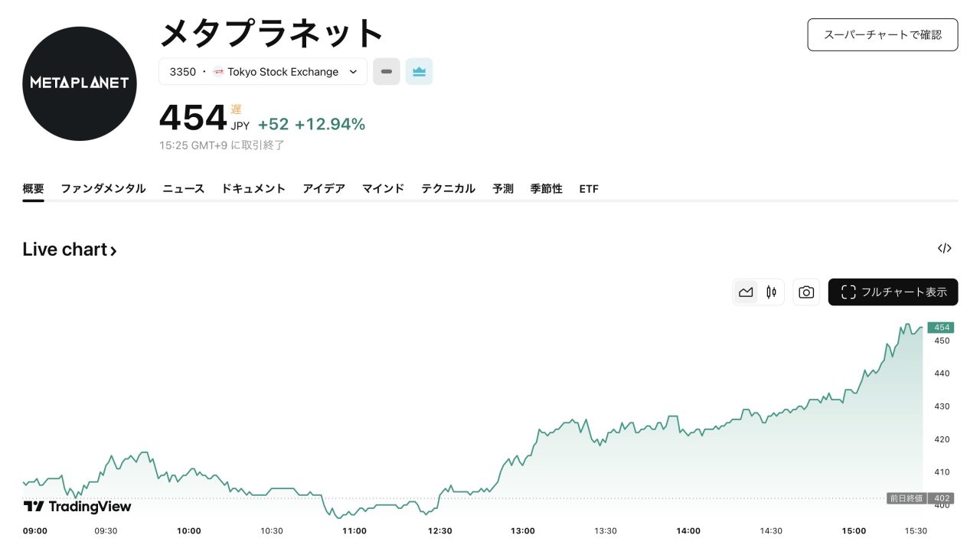Click スーパーチャートで確認 button

click(882, 34)
